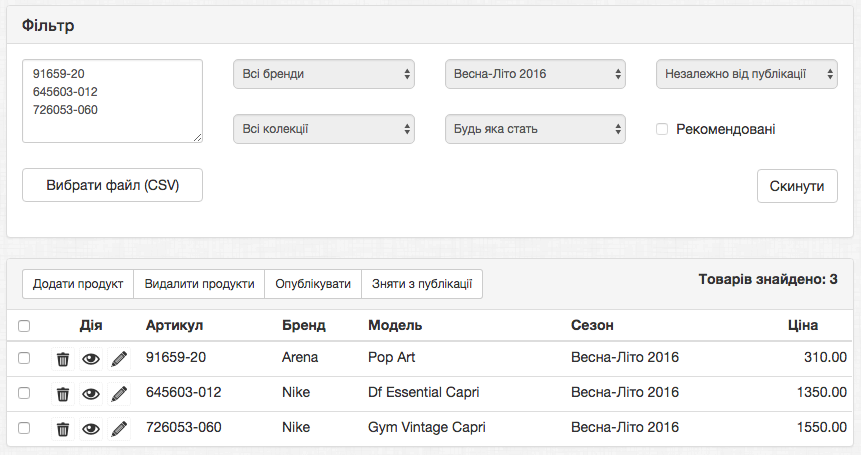Viewport: 861px width, 455px height.
Task: Open the Всі бренди dropdown
Action: coord(323,73)
